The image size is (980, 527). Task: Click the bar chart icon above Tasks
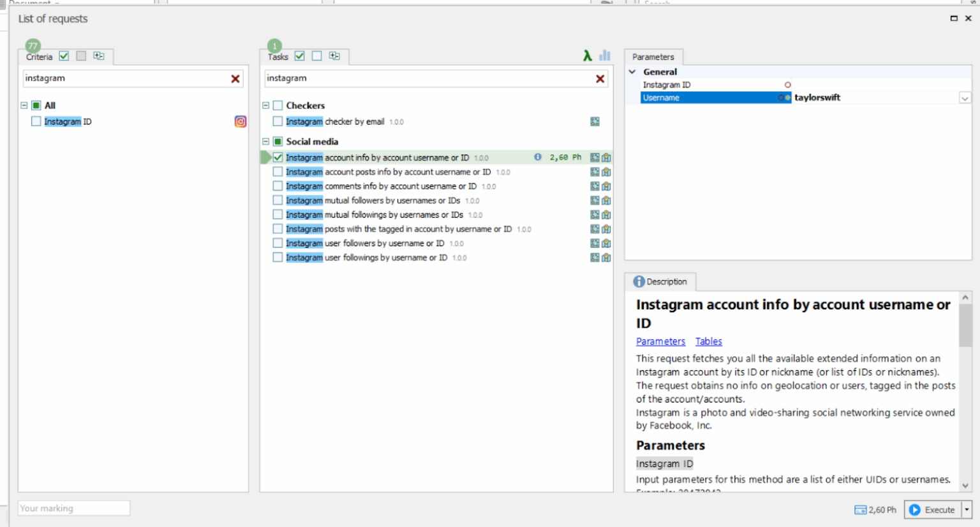[x=604, y=56]
